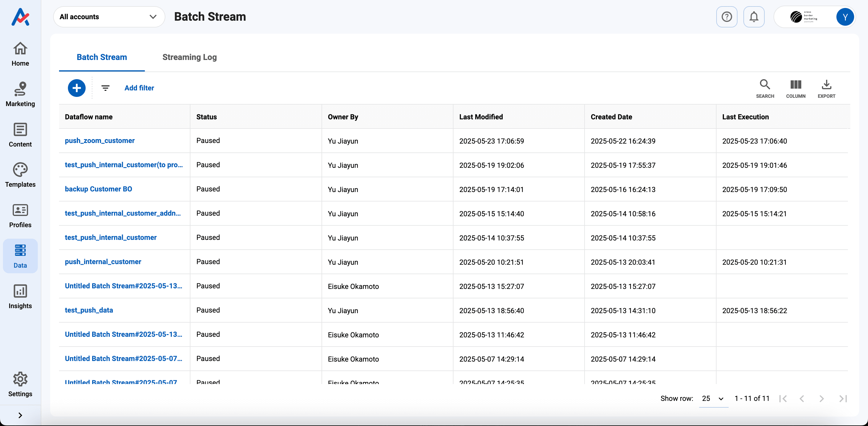868x426 pixels.
Task: Select the Batch Stream tab
Action: tap(102, 57)
